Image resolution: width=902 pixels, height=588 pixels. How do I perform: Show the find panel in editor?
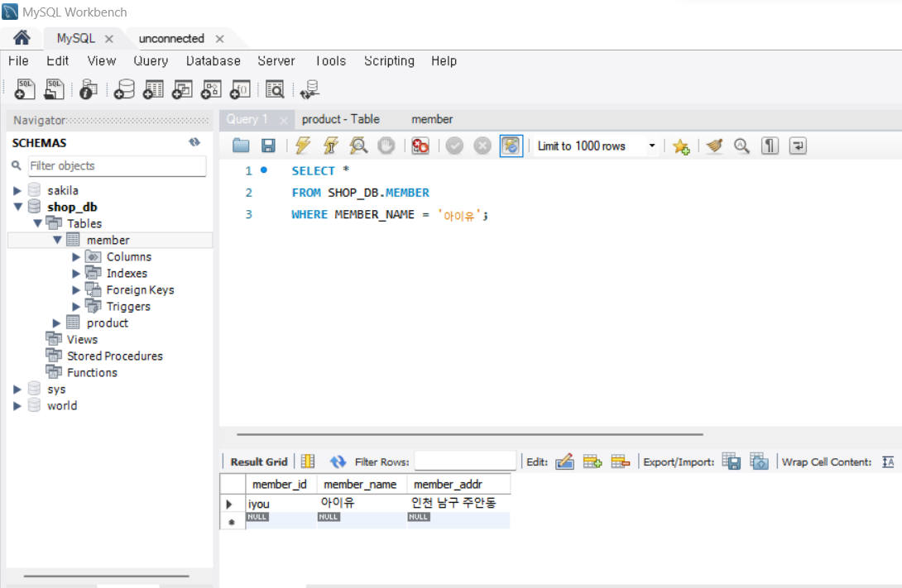(742, 146)
